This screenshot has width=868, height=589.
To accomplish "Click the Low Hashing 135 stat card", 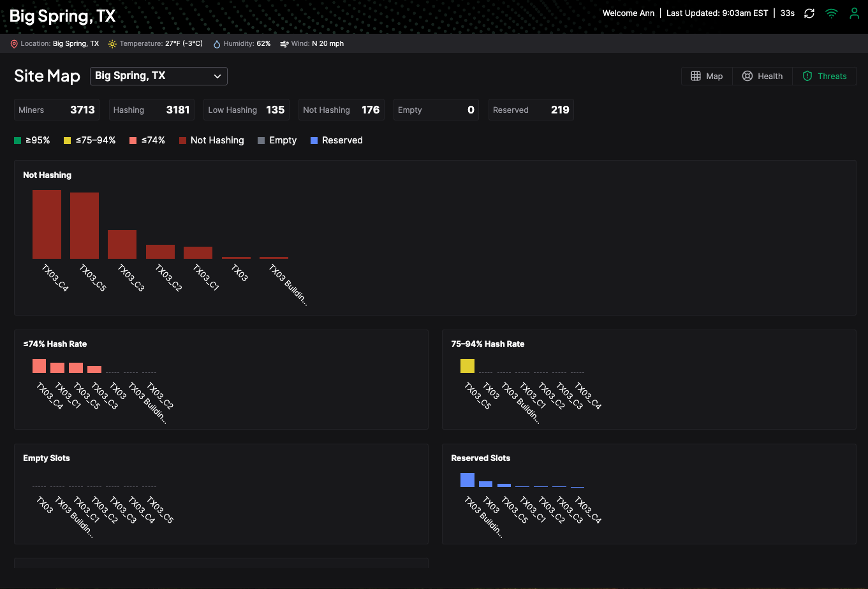I will click(246, 110).
